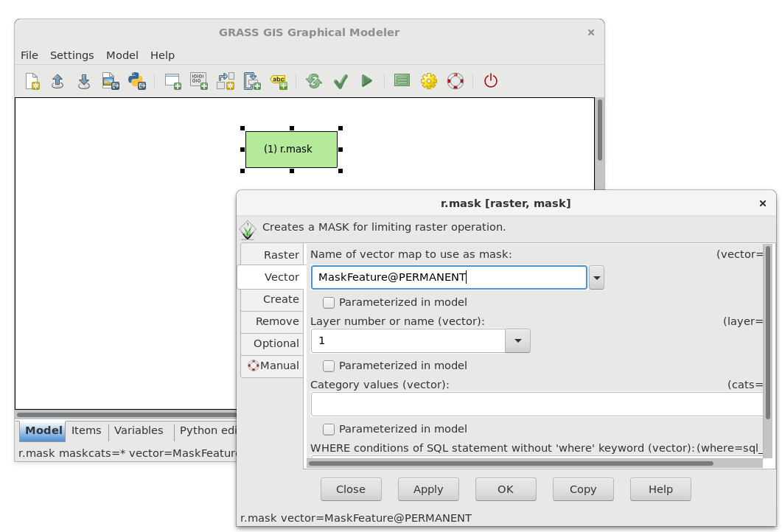This screenshot has height=532, width=782.
Task: Redraw model canvas icon
Action: [314, 81]
